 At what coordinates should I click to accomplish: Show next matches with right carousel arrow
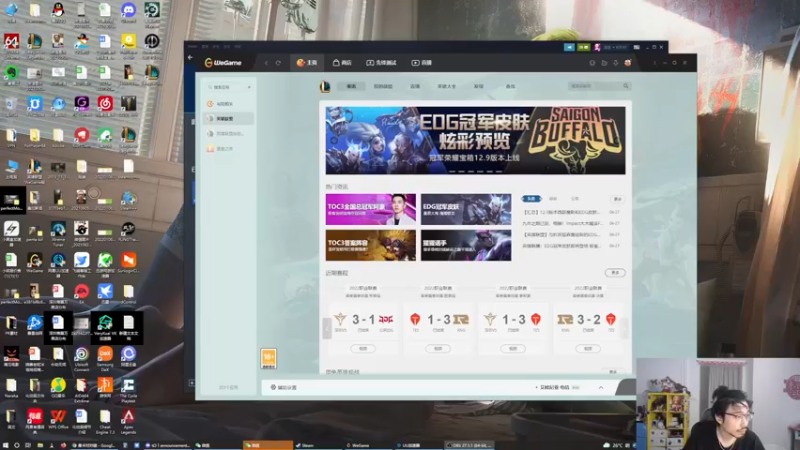(625, 328)
